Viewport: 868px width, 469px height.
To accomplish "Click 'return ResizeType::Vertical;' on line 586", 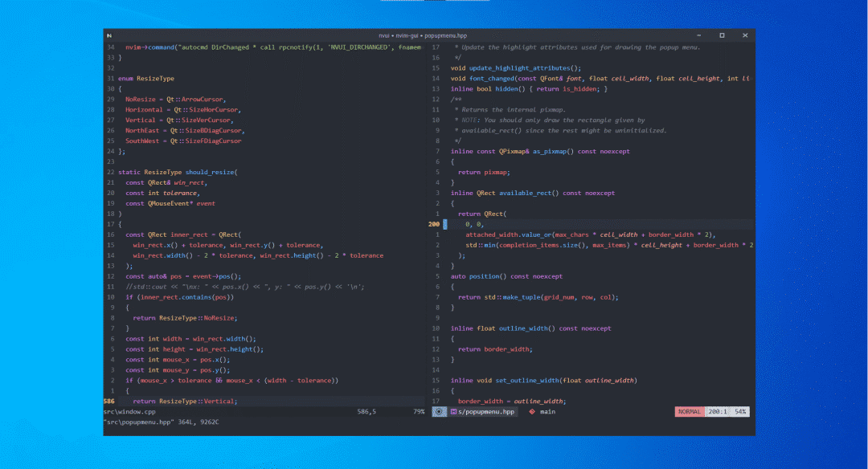I will pos(185,402).
